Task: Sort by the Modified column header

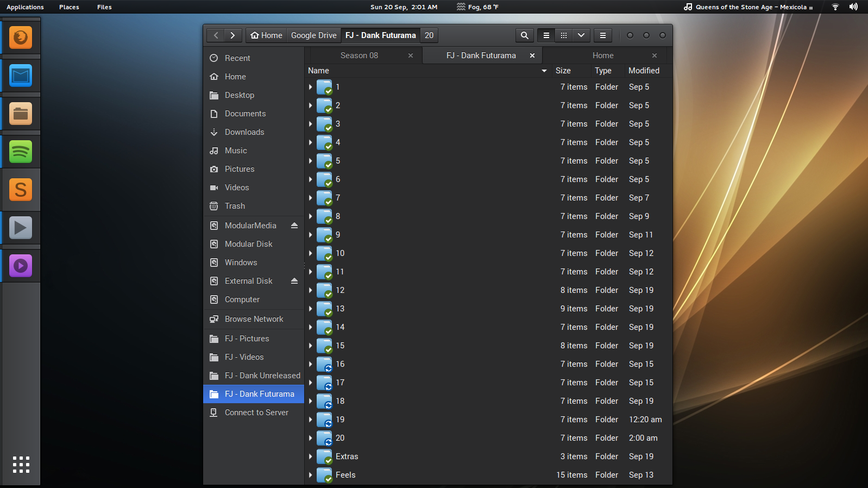Action: coord(644,71)
